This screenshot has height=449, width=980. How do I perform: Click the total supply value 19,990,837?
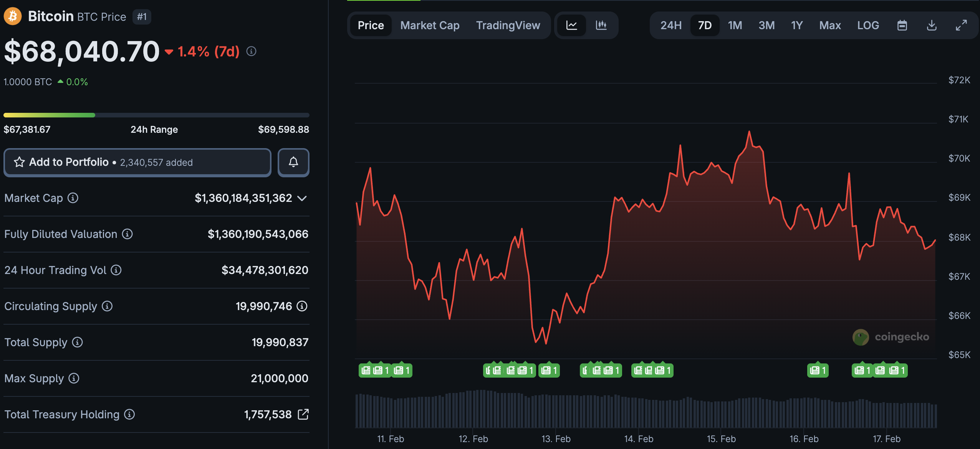280,342
